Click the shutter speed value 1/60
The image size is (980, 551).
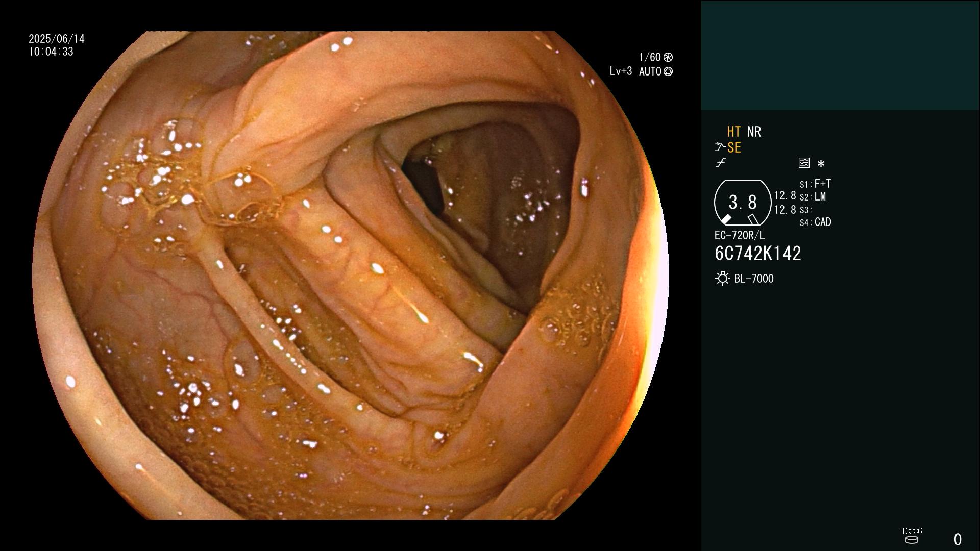click(650, 57)
